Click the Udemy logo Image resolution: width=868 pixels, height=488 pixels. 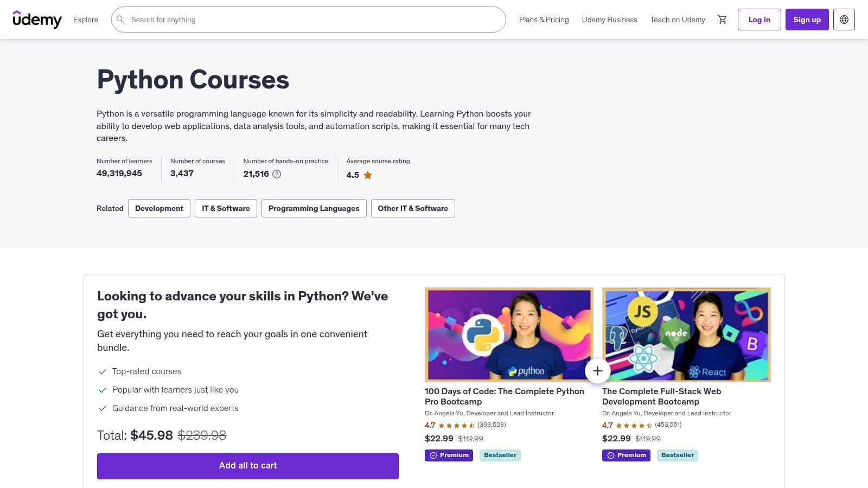(x=37, y=20)
